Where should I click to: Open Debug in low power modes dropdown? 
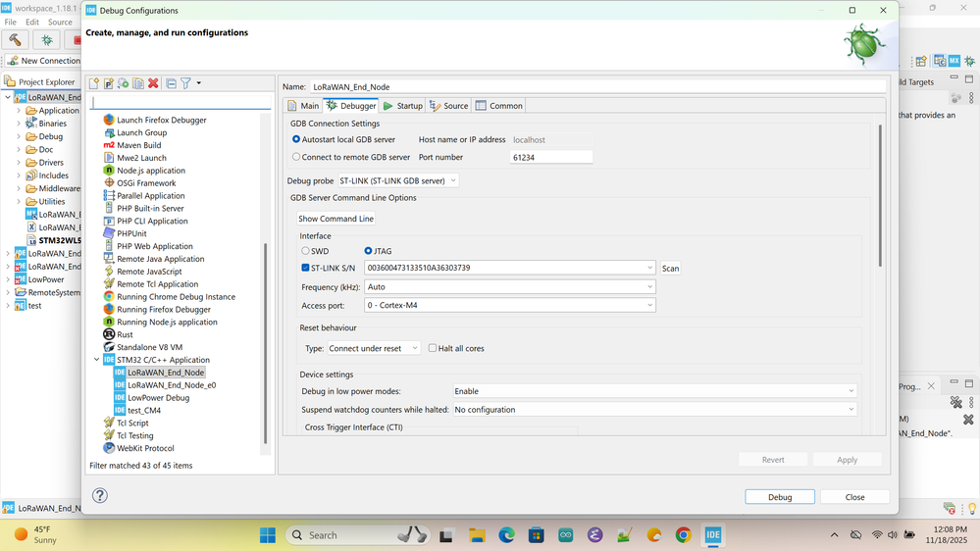(x=654, y=391)
